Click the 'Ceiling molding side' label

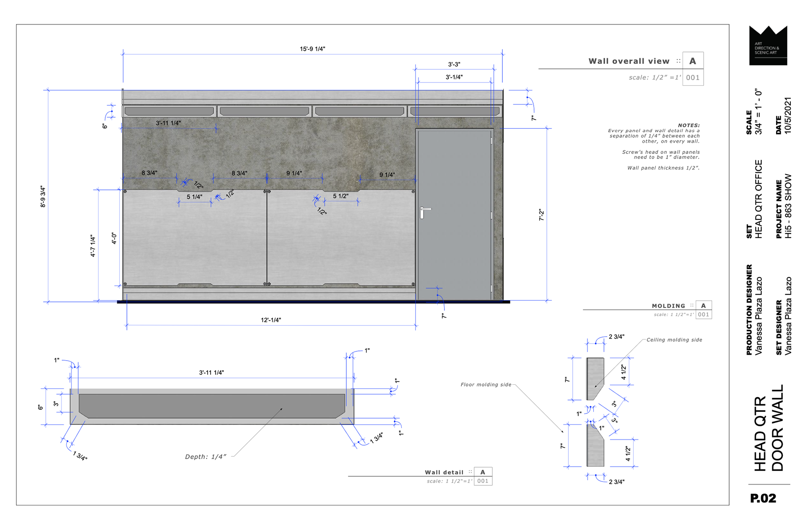(x=674, y=340)
